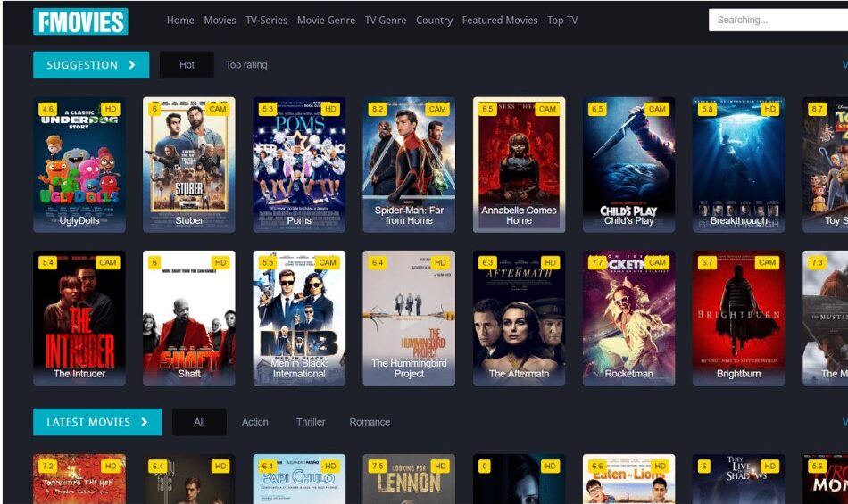Open the Top TV page
The height and width of the screenshot is (504, 848).
pyautogui.click(x=561, y=20)
